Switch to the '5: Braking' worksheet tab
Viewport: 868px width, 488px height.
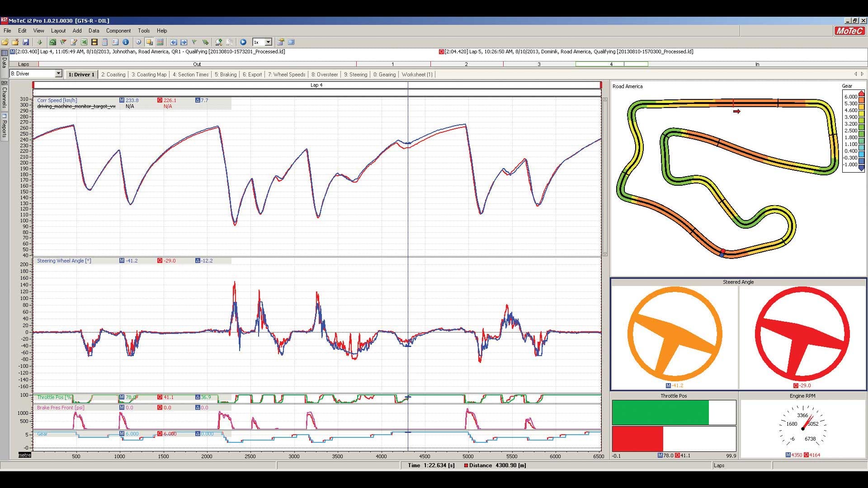[226, 74]
